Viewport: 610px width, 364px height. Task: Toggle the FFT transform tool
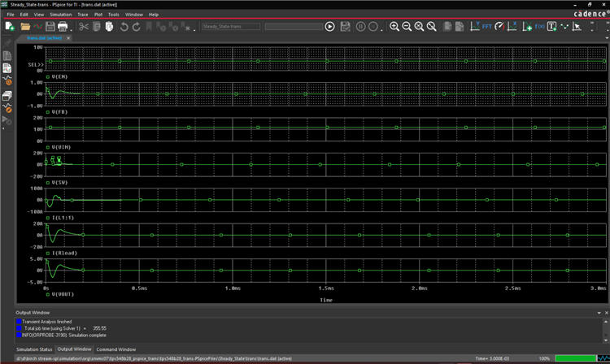(x=487, y=27)
